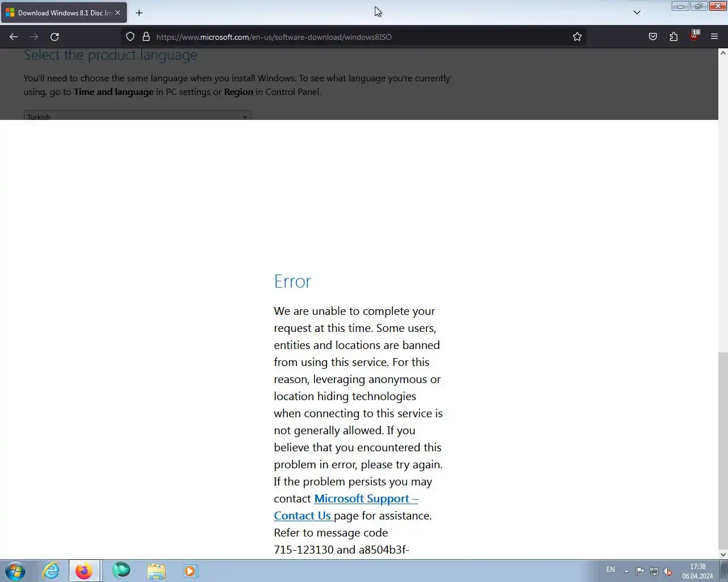Open the Action Center flag icon

click(640, 571)
